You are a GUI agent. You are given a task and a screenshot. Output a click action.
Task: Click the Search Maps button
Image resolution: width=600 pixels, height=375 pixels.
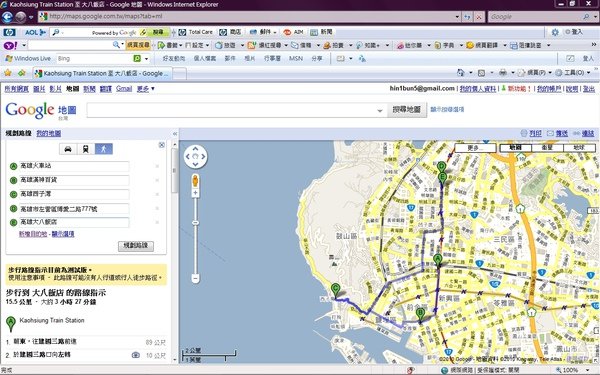click(x=406, y=110)
